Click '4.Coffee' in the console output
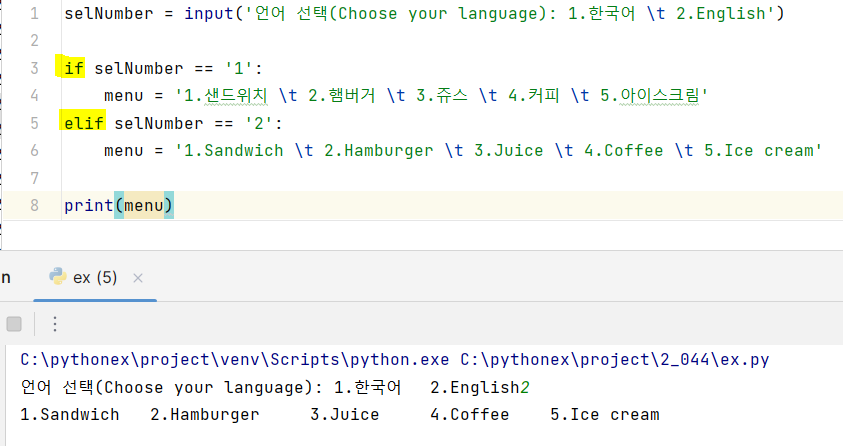 tap(470, 415)
